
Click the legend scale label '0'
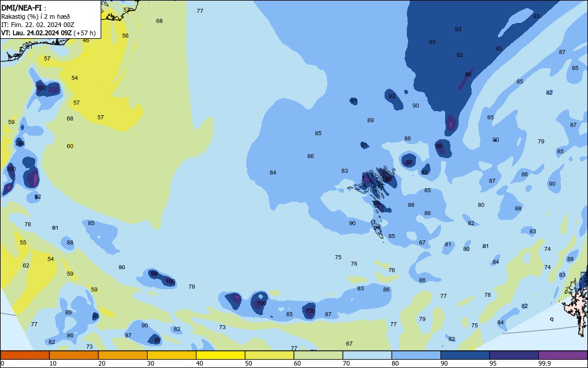pyautogui.click(x=2, y=363)
